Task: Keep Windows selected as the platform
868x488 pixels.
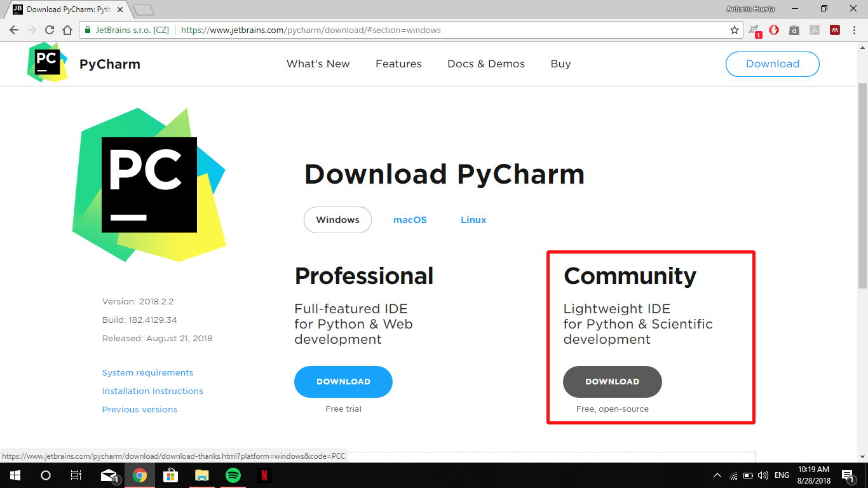Action: point(337,219)
